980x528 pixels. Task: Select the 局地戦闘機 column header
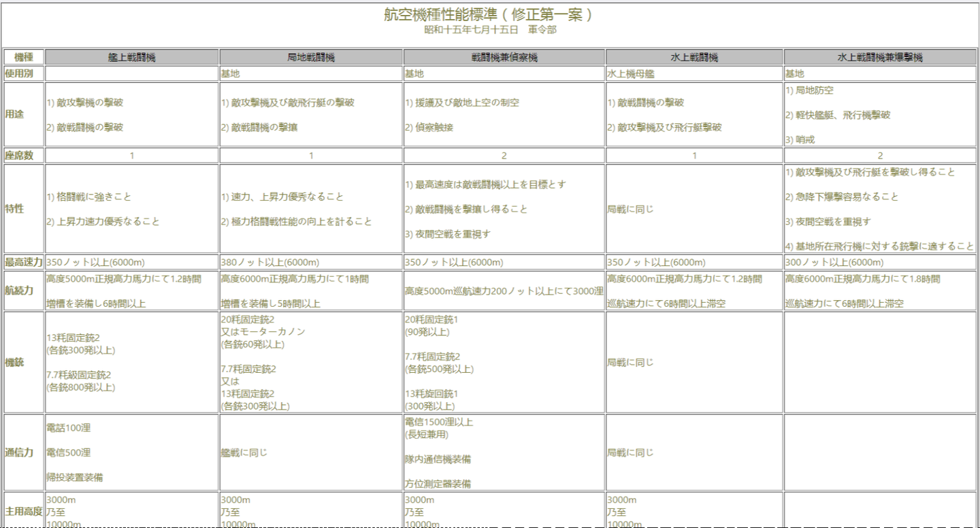click(x=311, y=58)
